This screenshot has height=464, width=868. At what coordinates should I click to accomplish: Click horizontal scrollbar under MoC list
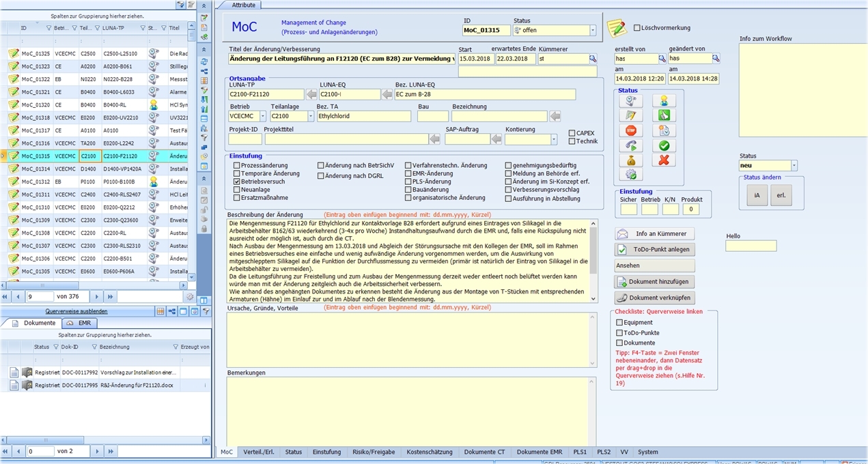95,286
